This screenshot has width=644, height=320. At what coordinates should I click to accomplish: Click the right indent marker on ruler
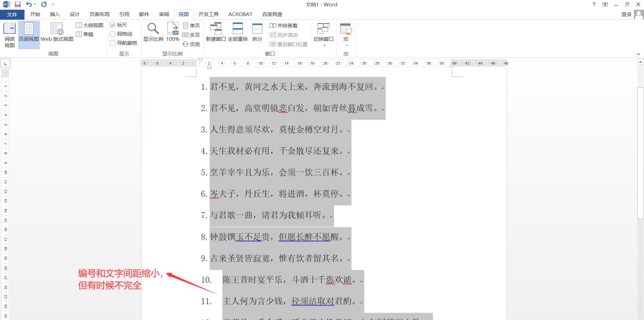(451, 65)
